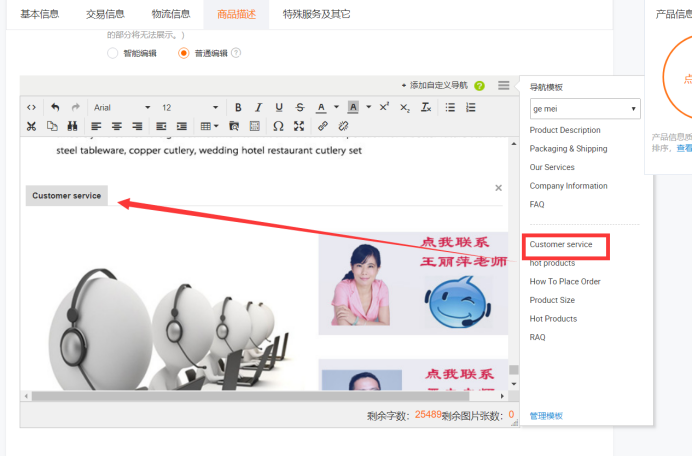
Task: Open the 管理模板 link
Action: [x=546, y=416]
